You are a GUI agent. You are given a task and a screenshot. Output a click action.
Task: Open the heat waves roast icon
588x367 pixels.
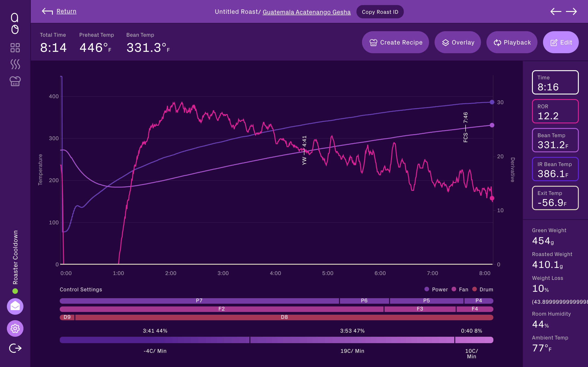click(15, 64)
